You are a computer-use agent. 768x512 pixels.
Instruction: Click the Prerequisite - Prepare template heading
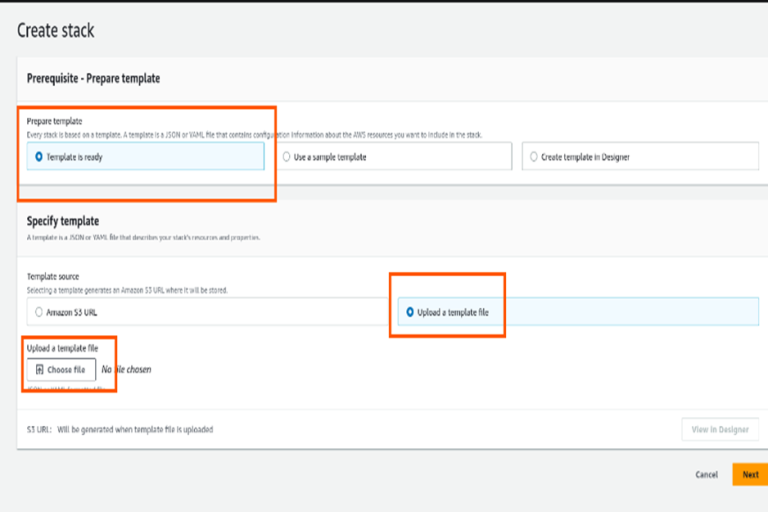tap(93, 78)
